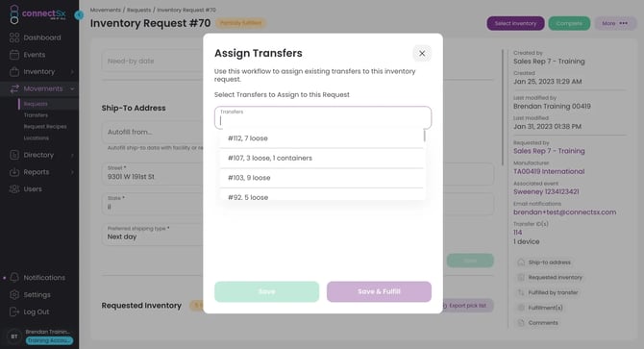Click the Save & Fulfill button
The image size is (644, 349).
click(379, 291)
